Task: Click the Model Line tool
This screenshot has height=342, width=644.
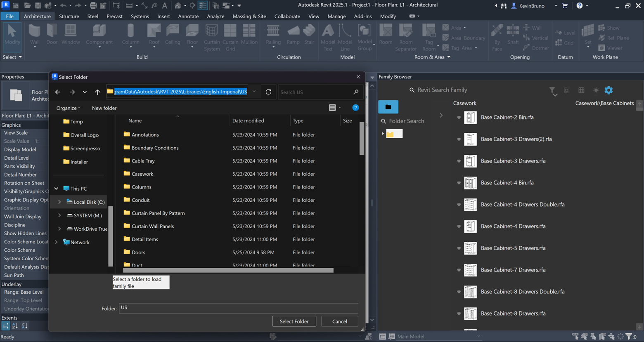Action: click(345, 37)
